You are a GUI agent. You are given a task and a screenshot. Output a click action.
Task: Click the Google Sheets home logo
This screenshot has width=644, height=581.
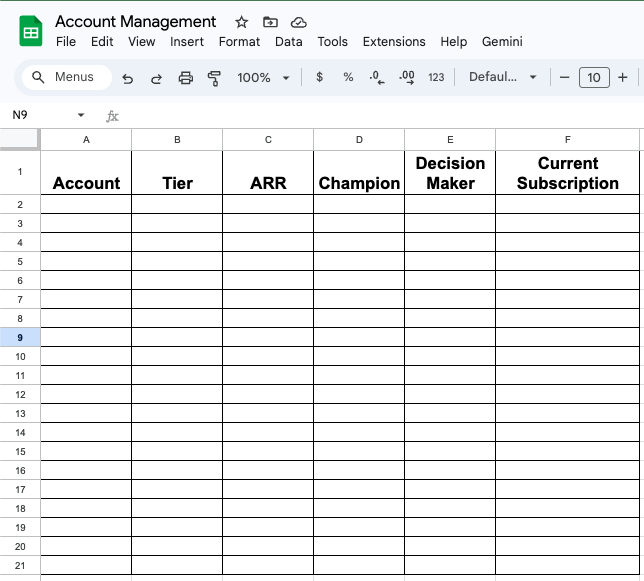[x=30, y=31]
